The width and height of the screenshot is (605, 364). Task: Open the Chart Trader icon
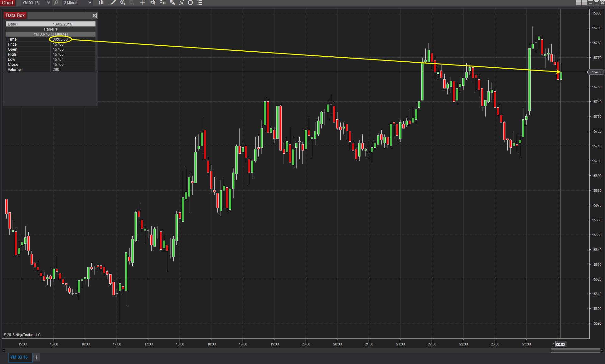tap(163, 3)
